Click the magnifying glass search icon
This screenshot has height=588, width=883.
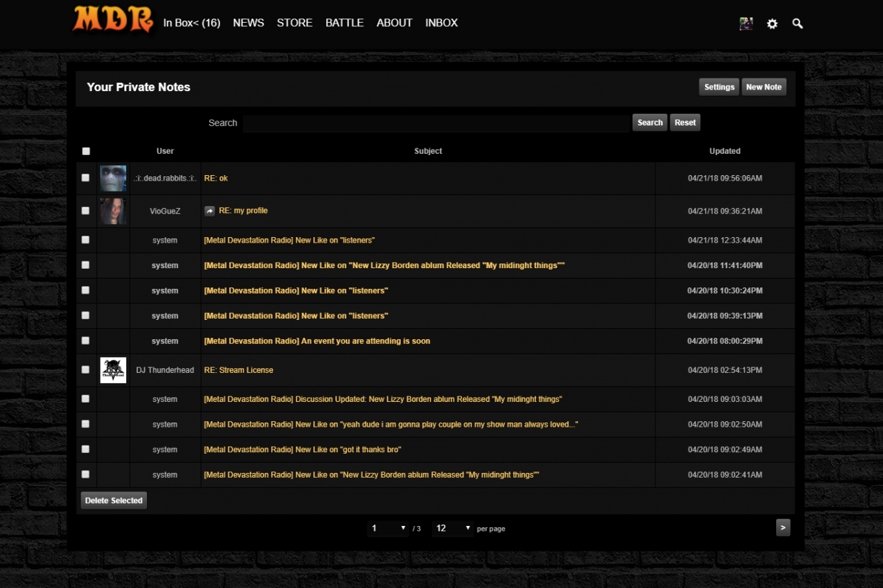(x=797, y=23)
